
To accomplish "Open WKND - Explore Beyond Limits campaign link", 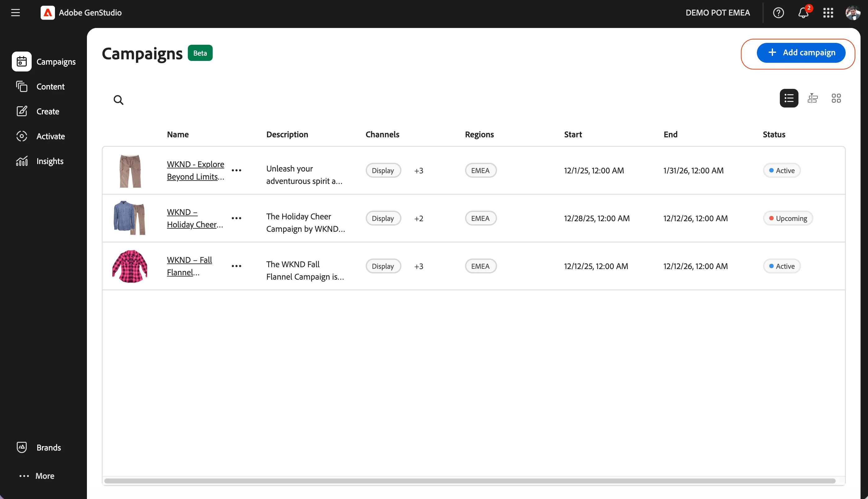I will click(x=196, y=170).
